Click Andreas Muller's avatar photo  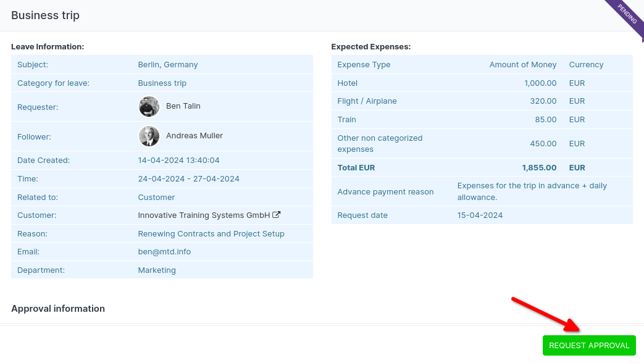149,136
